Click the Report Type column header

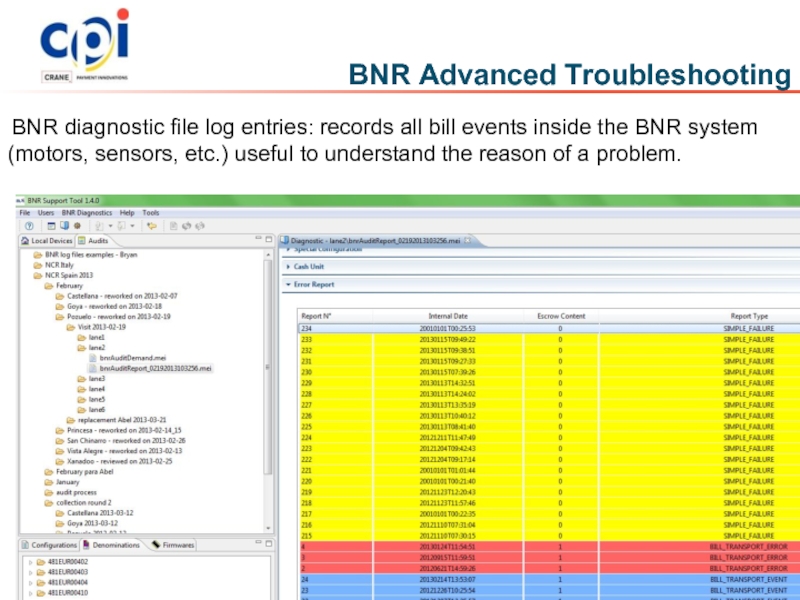[699, 316]
